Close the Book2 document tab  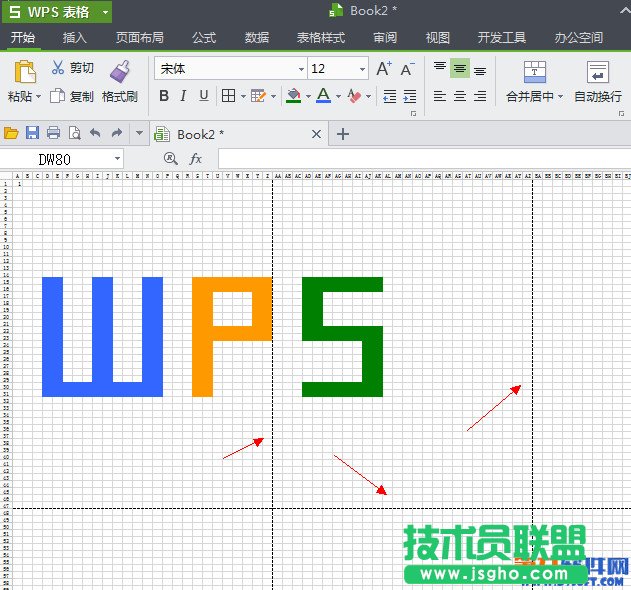coord(316,134)
